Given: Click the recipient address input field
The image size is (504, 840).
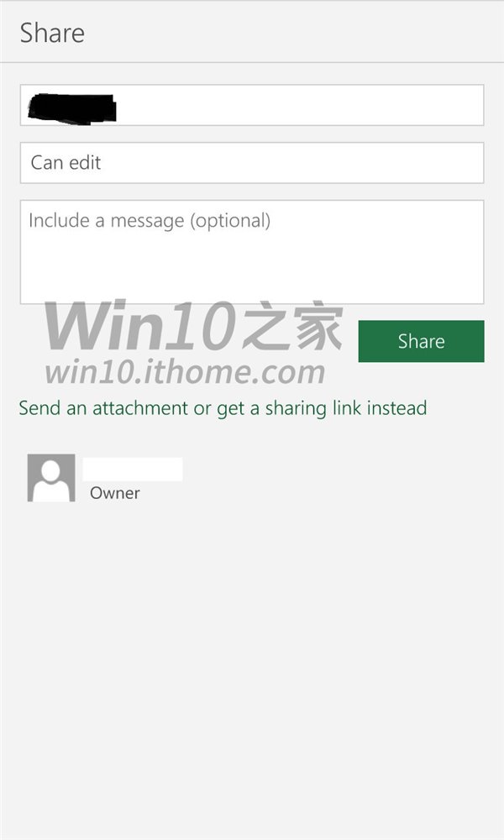Looking at the screenshot, I should pos(252,105).
